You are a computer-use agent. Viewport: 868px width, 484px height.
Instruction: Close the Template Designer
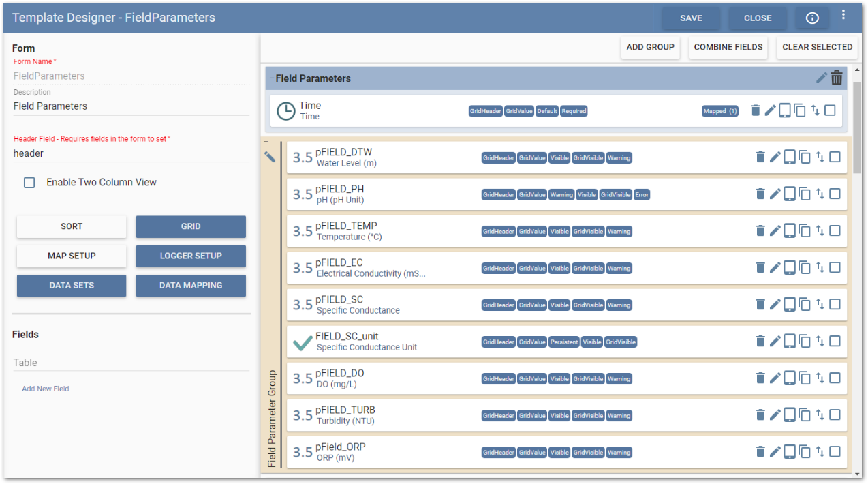tap(758, 18)
